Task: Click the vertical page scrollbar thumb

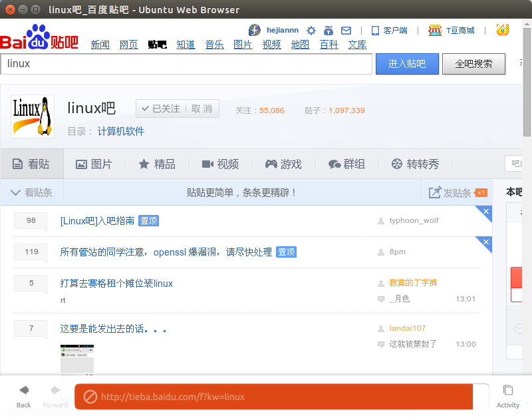Action: tap(527, 81)
